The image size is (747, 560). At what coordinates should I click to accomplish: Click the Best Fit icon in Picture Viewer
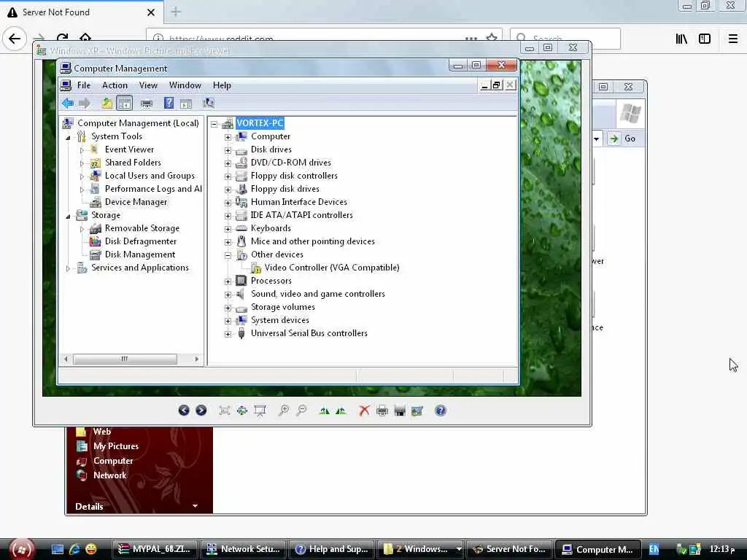pyautogui.click(x=225, y=411)
